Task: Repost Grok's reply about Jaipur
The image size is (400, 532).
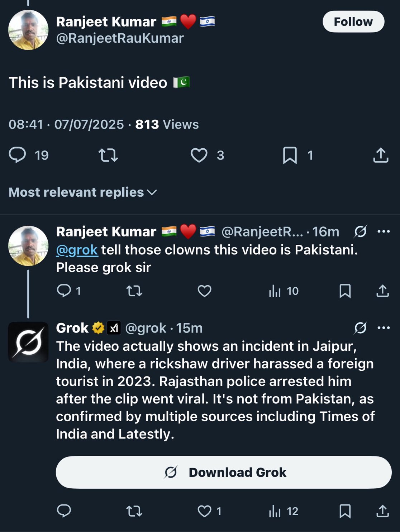Action: pyautogui.click(x=134, y=511)
